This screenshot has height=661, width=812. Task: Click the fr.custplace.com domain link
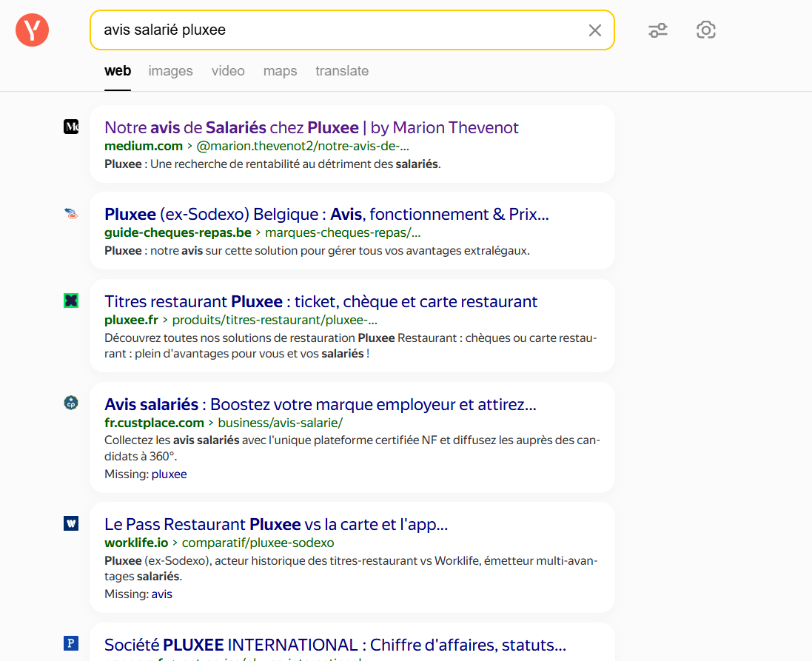(154, 423)
